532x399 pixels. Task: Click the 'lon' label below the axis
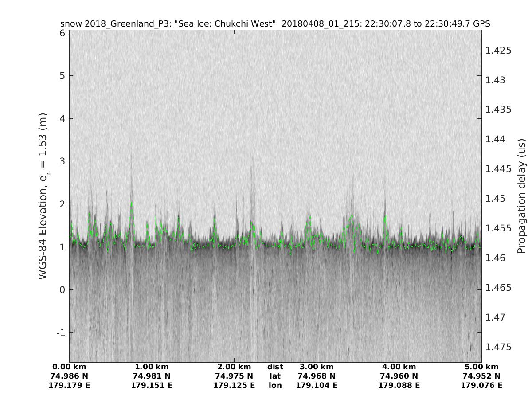coord(275,385)
